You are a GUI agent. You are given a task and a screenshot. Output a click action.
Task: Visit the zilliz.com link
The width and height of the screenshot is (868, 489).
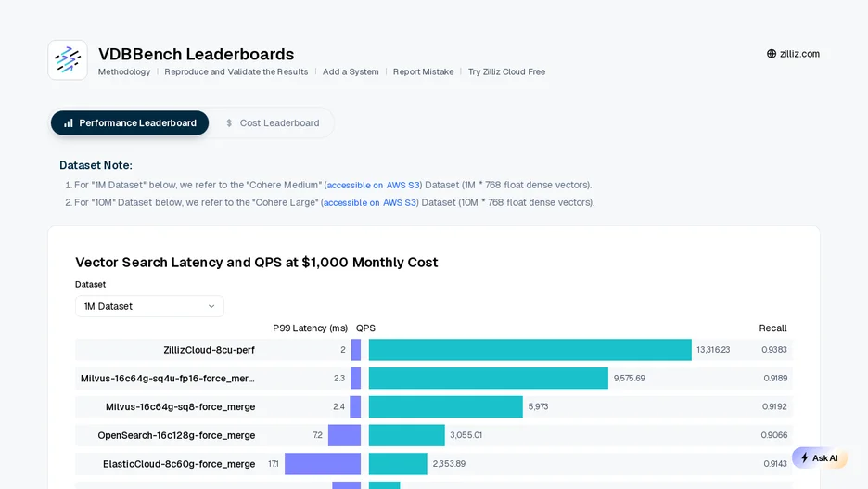click(x=793, y=54)
